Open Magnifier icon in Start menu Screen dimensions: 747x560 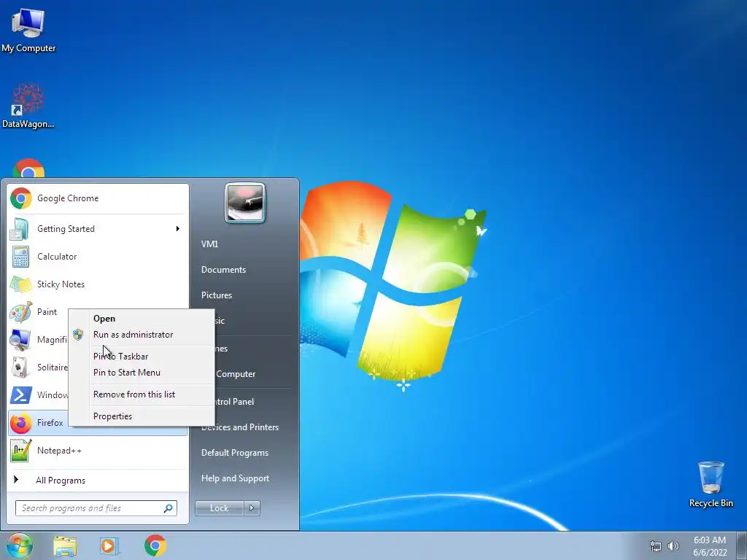pos(20,340)
